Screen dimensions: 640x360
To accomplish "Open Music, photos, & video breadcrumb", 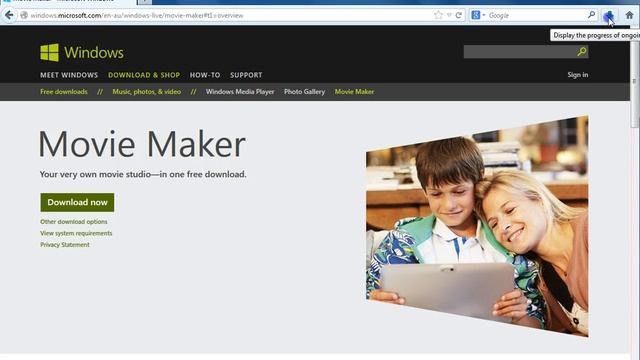I will [147, 92].
